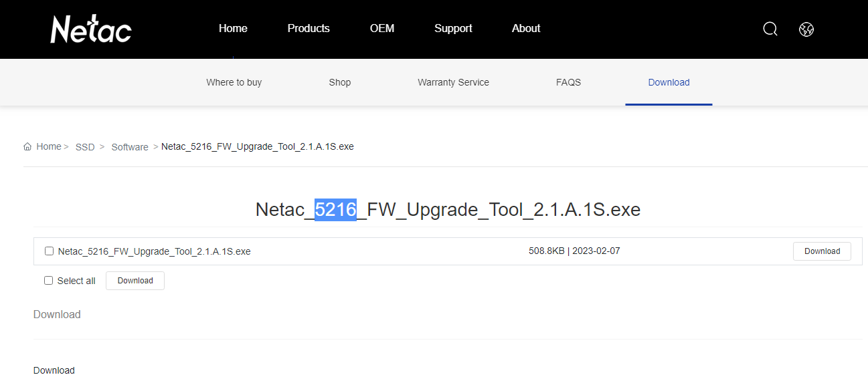Open the search using the magnifier icon

tap(770, 29)
